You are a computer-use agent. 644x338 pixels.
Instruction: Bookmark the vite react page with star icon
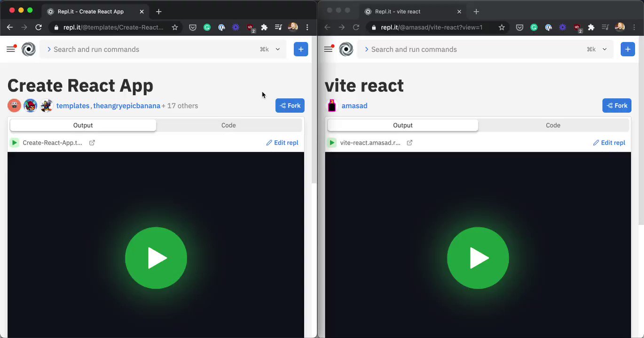pos(502,27)
